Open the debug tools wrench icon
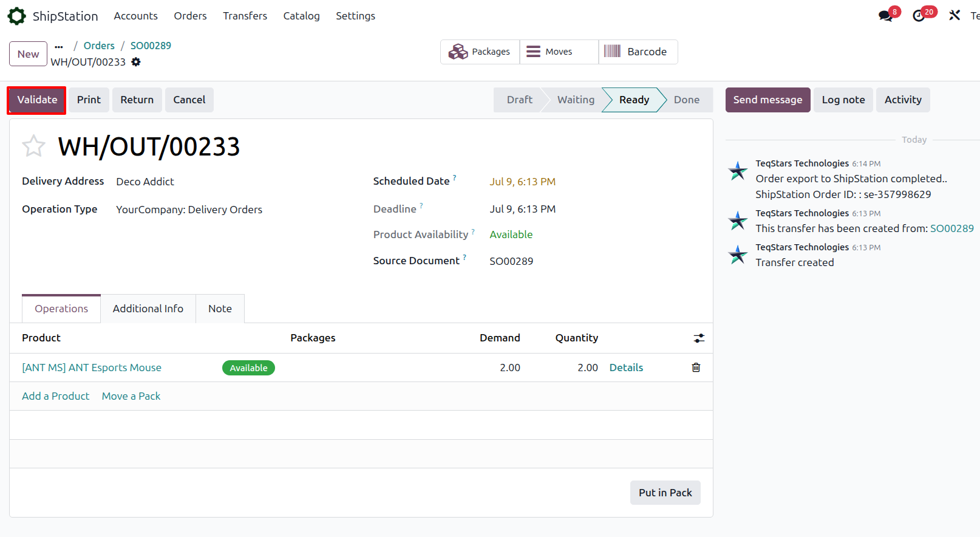 click(954, 15)
